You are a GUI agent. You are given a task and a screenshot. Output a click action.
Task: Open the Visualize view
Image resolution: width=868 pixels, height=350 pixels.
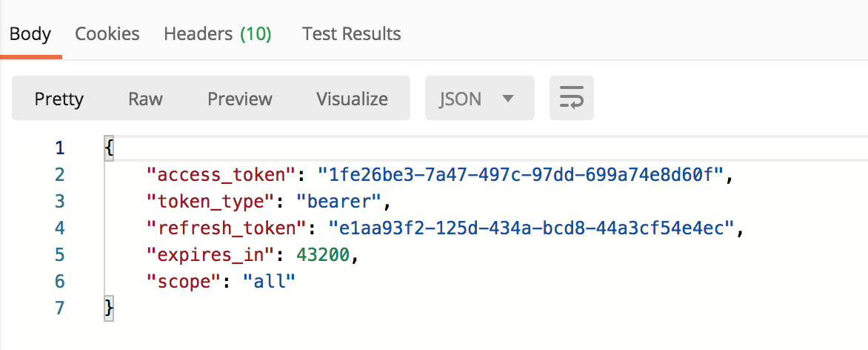[352, 99]
